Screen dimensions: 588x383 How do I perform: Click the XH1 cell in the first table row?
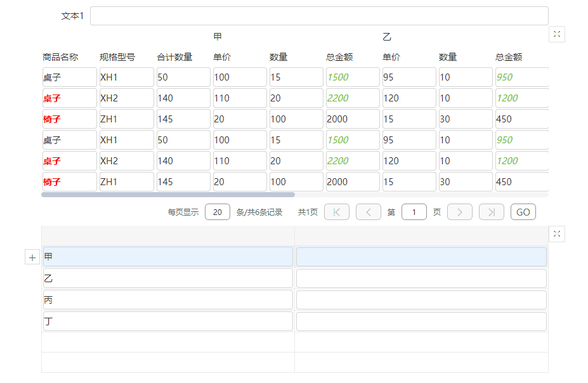pos(127,77)
